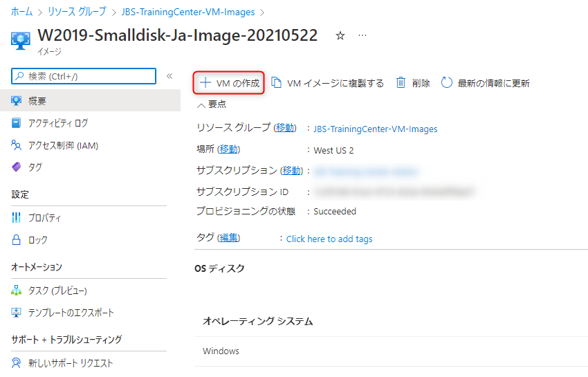
Task: Open JBS-TrainingCenter-VM-Images breadcrumb link
Action: pos(188,12)
